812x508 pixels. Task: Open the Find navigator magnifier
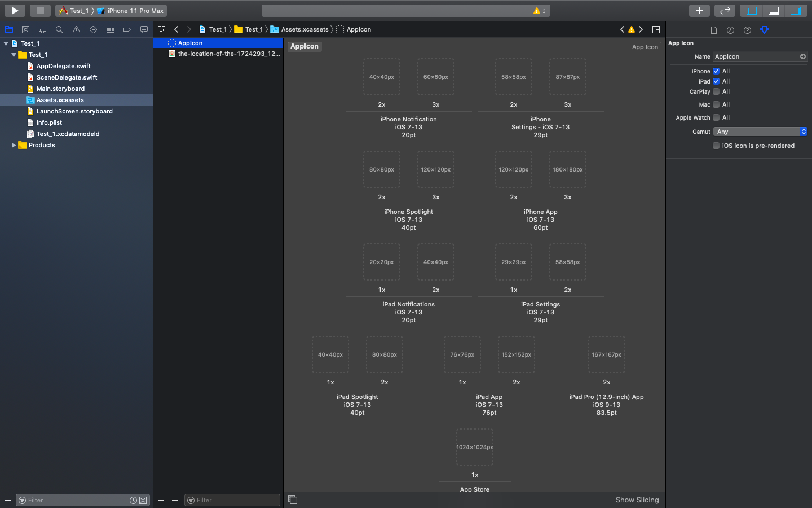(x=59, y=29)
